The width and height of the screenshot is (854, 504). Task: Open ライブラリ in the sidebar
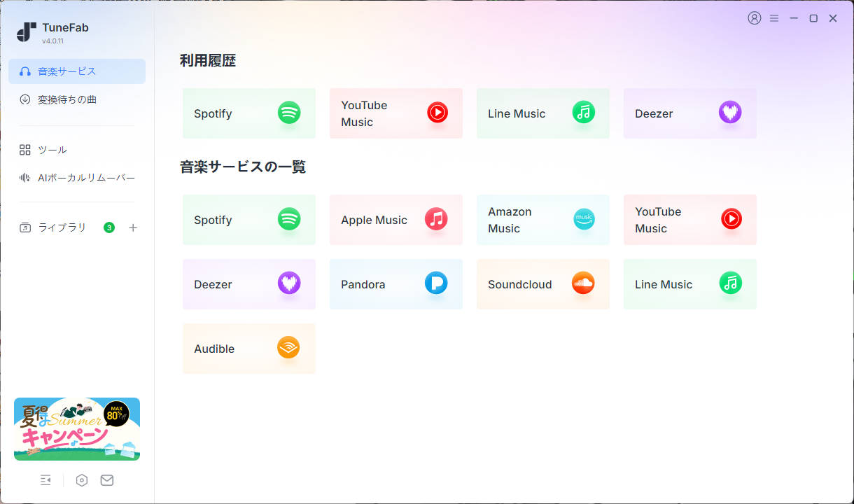(x=62, y=227)
